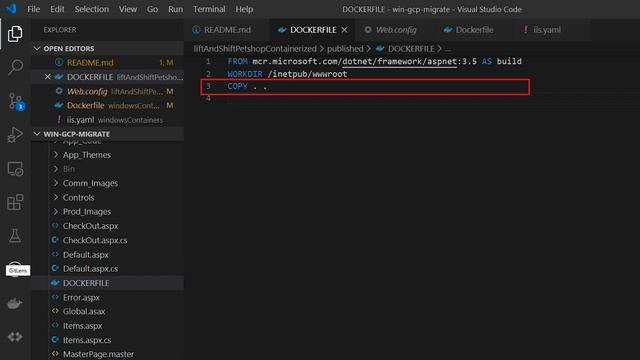Collapse the Open Editors section
640x360 pixels.
107,49
